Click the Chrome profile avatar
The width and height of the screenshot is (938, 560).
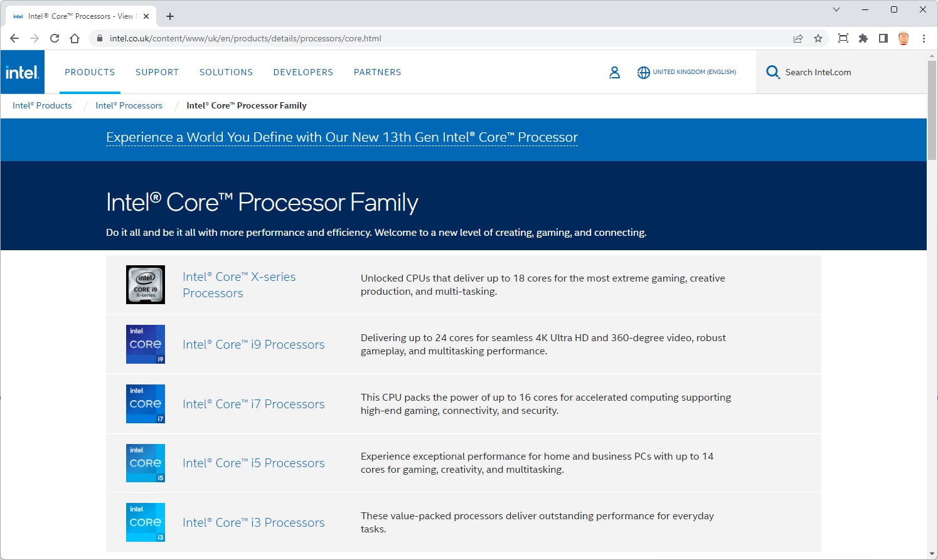pyautogui.click(x=903, y=38)
